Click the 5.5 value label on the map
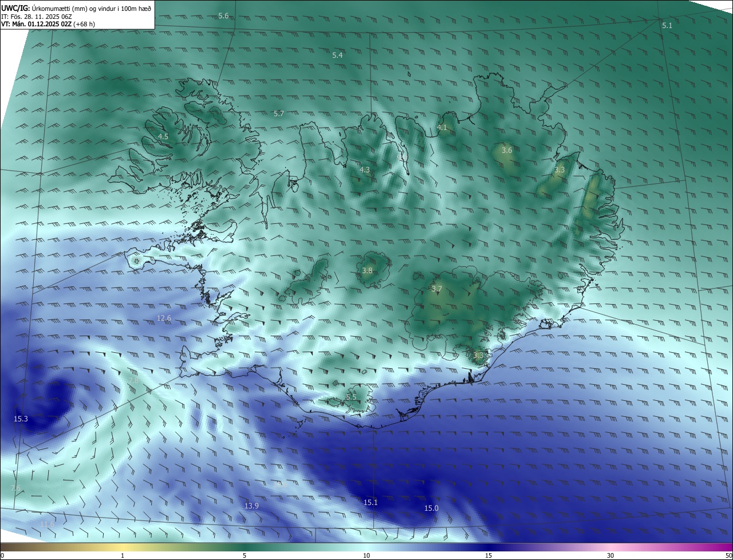 pyautogui.click(x=351, y=397)
